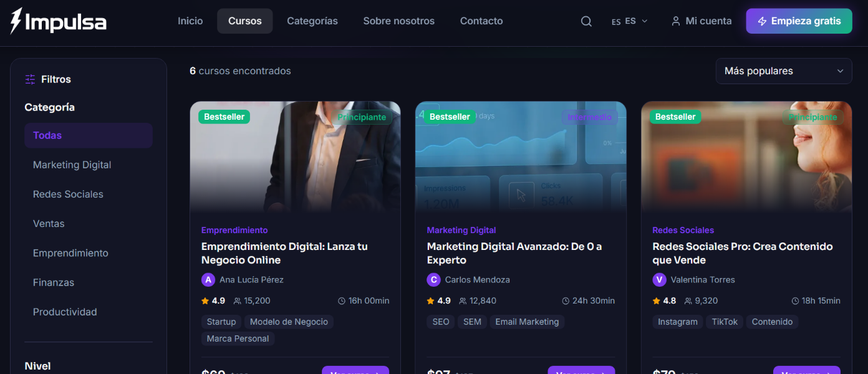Click the Modelo de Negocio tag
The width and height of the screenshot is (868, 374).
point(289,322)
